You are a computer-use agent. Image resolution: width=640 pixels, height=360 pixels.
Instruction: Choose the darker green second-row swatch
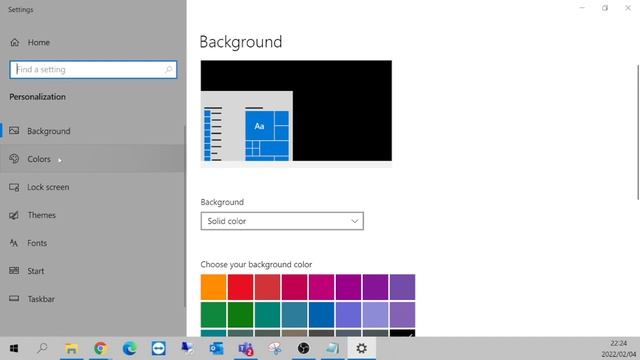point(240,315)
